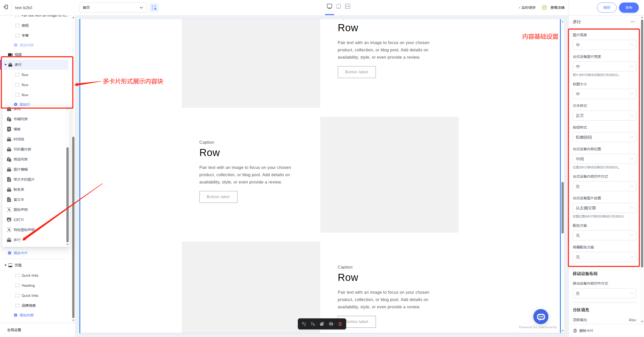Click the plus icon next to 添加行
This screenshot has width=644, height=337.
click(16, 104)
